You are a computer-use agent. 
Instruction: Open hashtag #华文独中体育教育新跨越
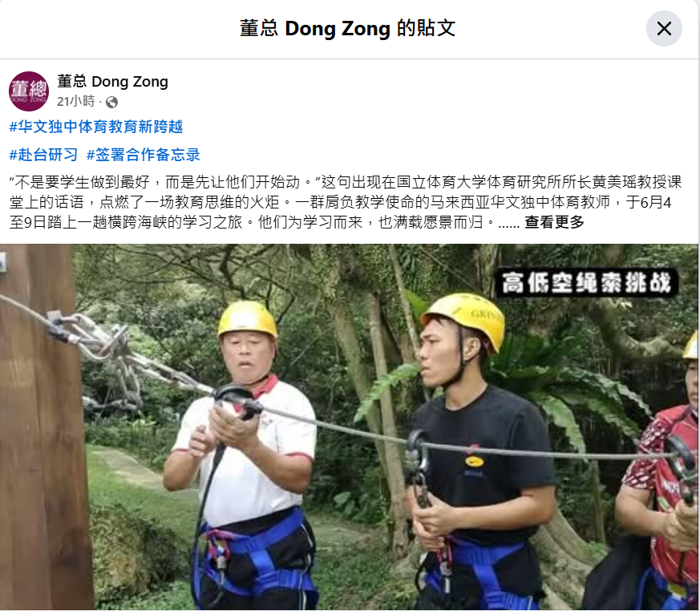[96, 127]
